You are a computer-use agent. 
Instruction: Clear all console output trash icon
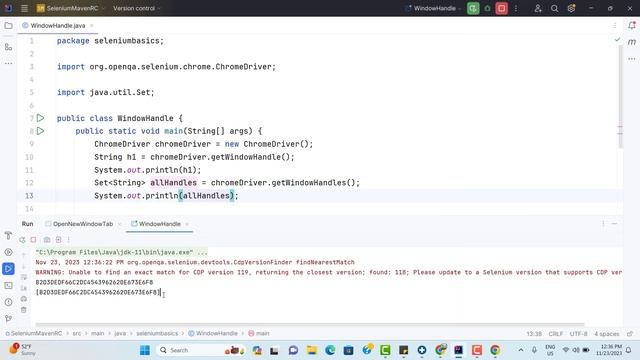tap(24, 310)
